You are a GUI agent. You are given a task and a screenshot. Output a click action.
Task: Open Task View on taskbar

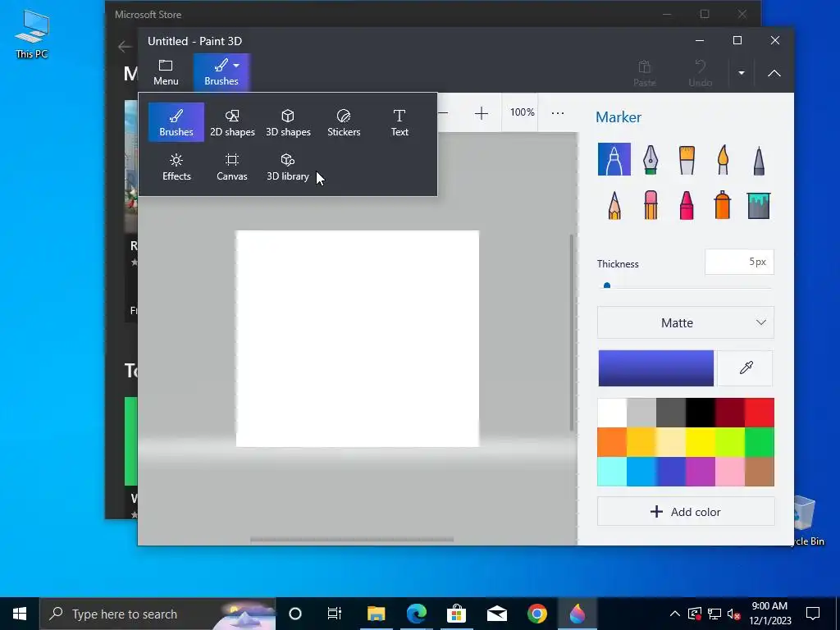[335, 614]
